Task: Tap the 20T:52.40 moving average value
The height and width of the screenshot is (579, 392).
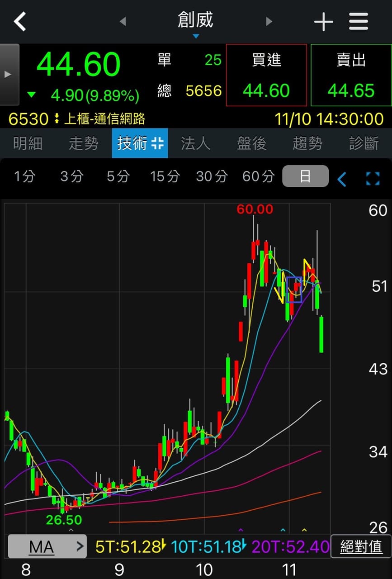Action: tap(291, 547)
